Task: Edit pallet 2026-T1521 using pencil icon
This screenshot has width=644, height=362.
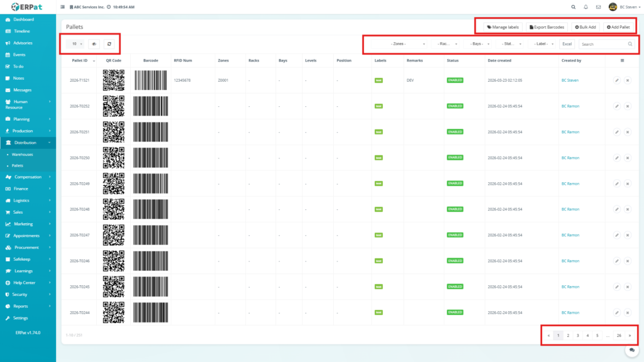Action: [x=617, y=80]
